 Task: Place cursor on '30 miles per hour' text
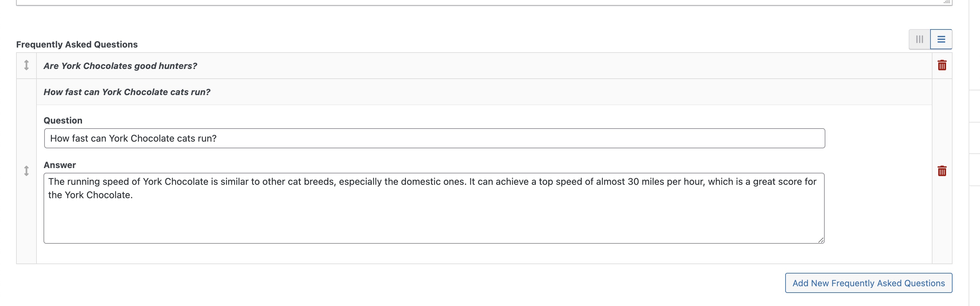coord(666,182)
